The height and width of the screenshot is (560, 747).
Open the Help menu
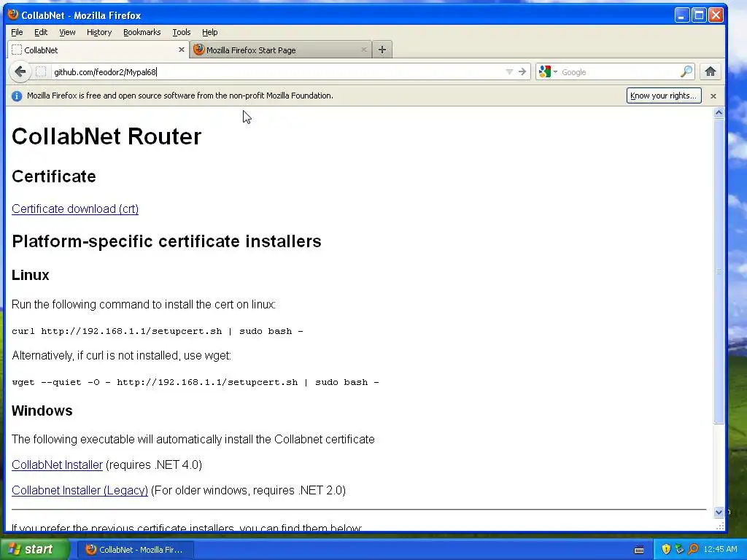coord(209,32)
